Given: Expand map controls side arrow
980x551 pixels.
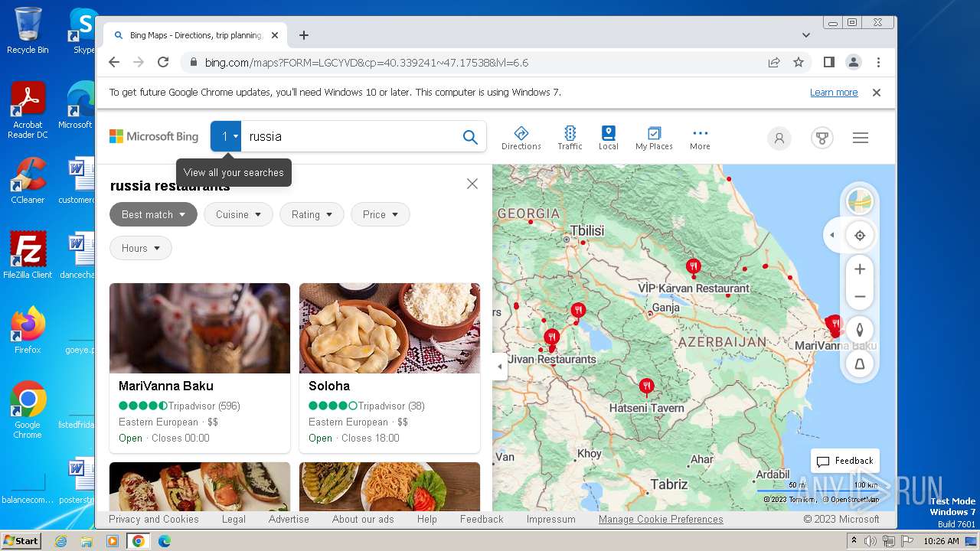Looking at the screenshot, I should tap(832, 235).
